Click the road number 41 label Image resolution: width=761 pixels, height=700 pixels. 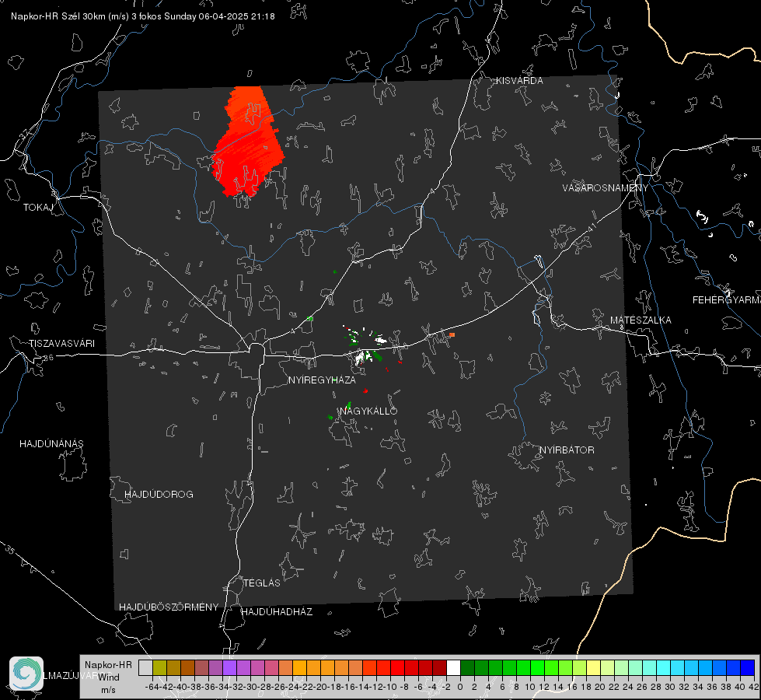pos(592,228)
